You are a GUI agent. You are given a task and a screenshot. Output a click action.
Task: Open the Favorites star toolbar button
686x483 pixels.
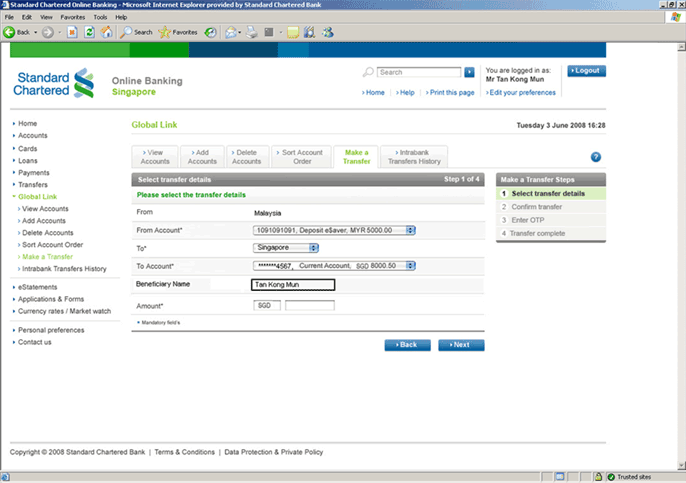coord(178,32)
